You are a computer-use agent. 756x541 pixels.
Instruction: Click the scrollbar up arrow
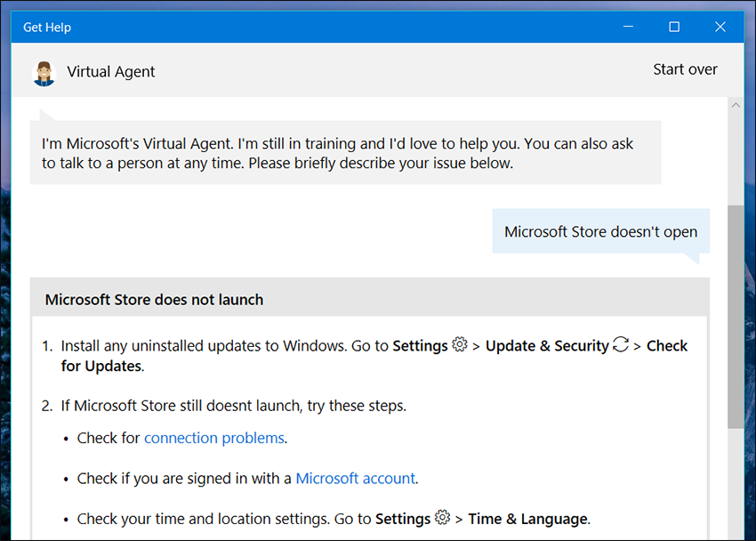point(736,105)
